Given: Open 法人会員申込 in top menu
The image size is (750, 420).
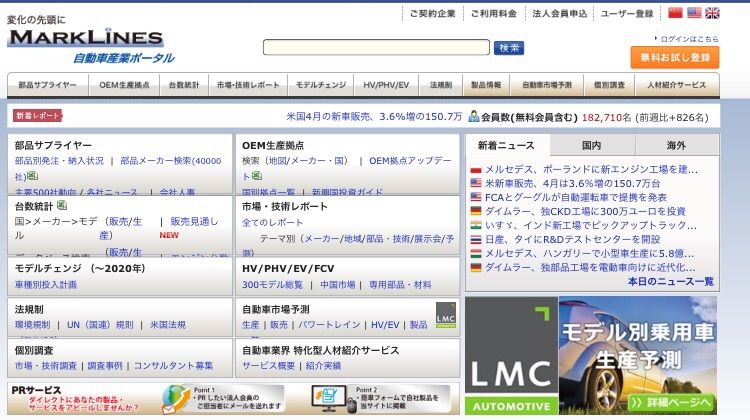Looking at the screenshot, I should [560, 14].
